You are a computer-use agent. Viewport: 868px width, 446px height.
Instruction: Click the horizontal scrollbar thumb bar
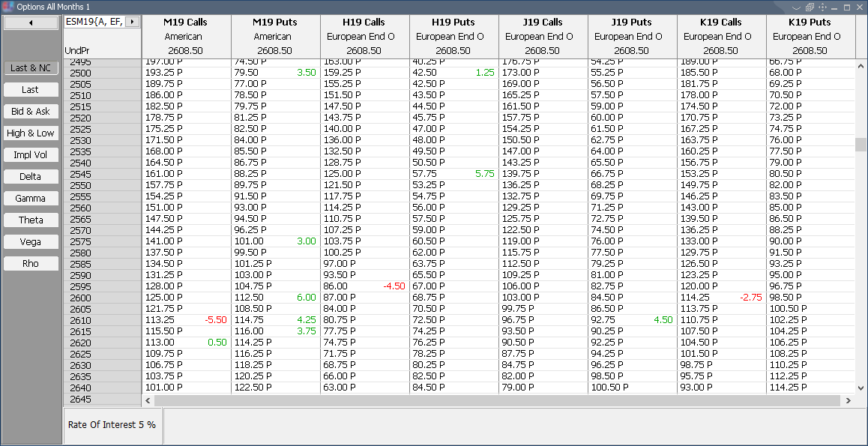[497, 400]
